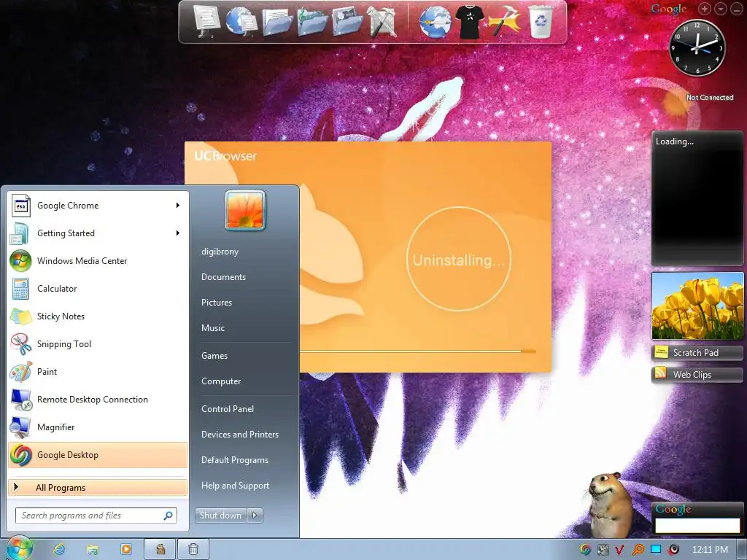Viewport: 747px width, 560px height.
Task: Open the computer monitor icon in the dock
Action: pyautogui.click(x=206, y=21)
